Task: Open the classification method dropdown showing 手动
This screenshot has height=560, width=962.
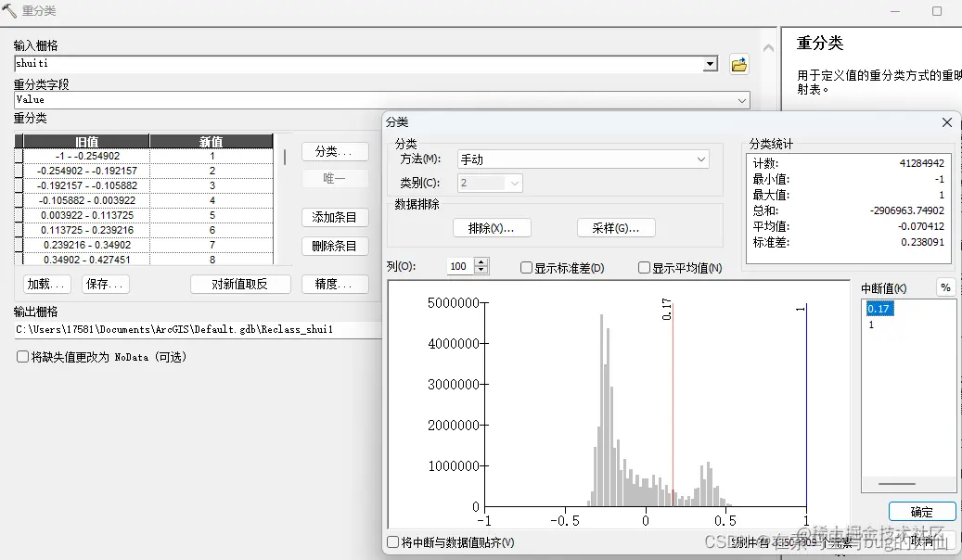Action: (x=700, y=159)
